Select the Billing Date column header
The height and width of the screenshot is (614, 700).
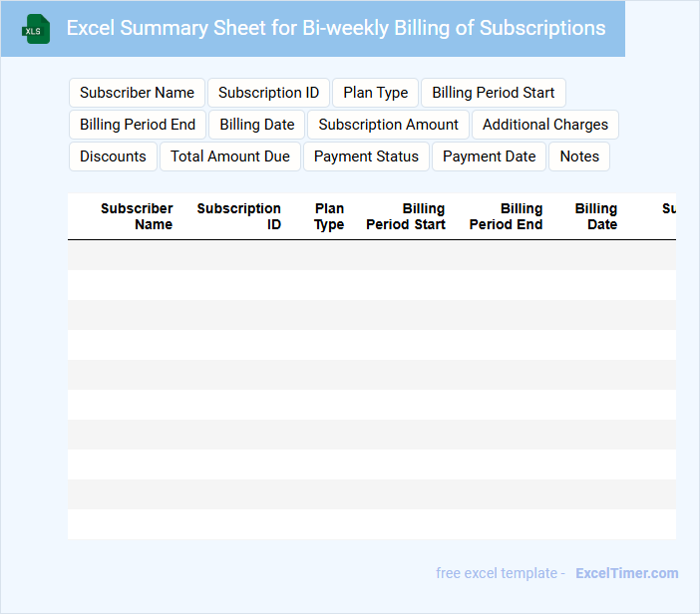click(x=596, y=216)
